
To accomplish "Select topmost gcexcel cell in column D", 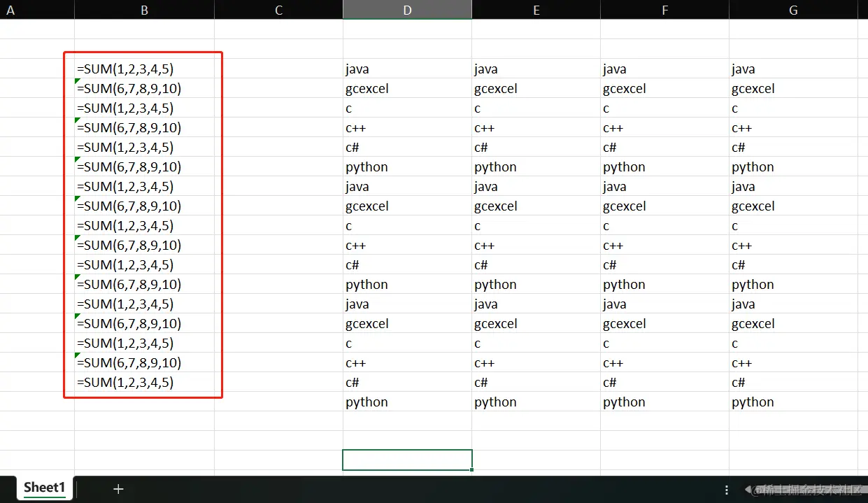I will [407, 88].
